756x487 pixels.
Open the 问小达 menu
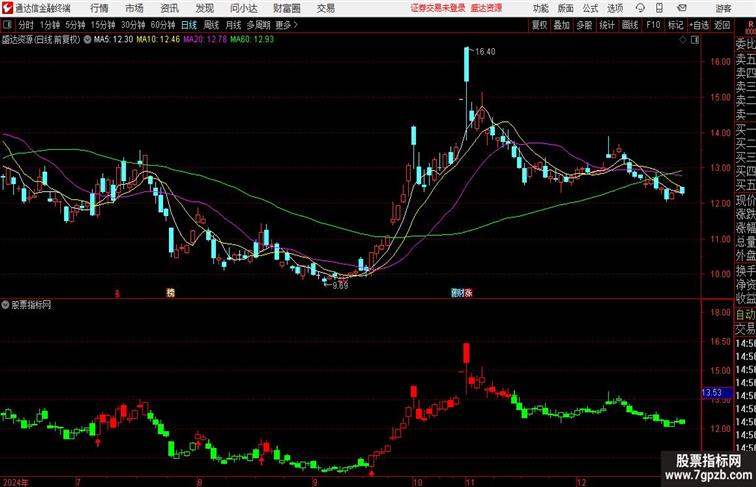(x=244, y=8)
